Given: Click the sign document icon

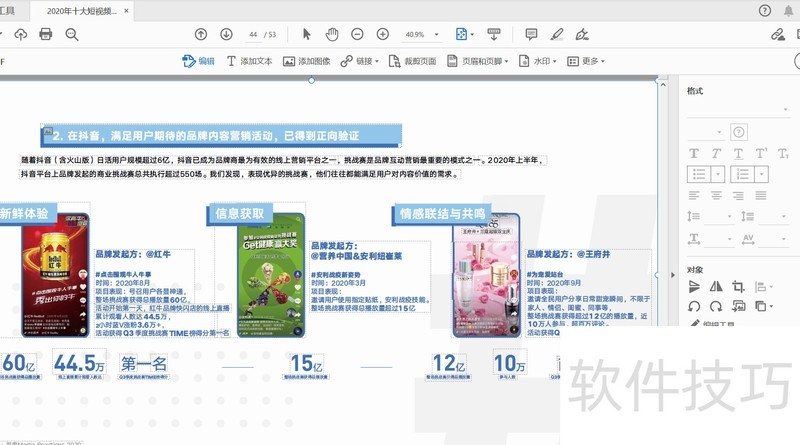Looking at the screenshot, I should tap(582, 34).
